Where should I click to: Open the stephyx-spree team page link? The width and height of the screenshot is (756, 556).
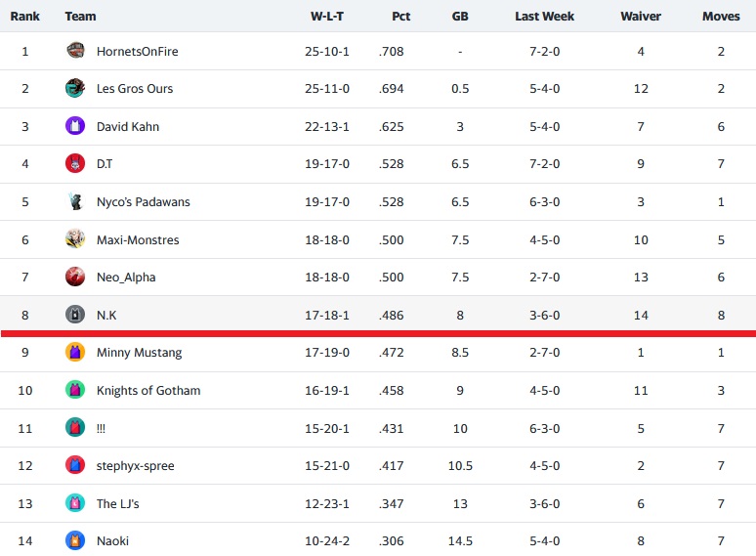136,466
